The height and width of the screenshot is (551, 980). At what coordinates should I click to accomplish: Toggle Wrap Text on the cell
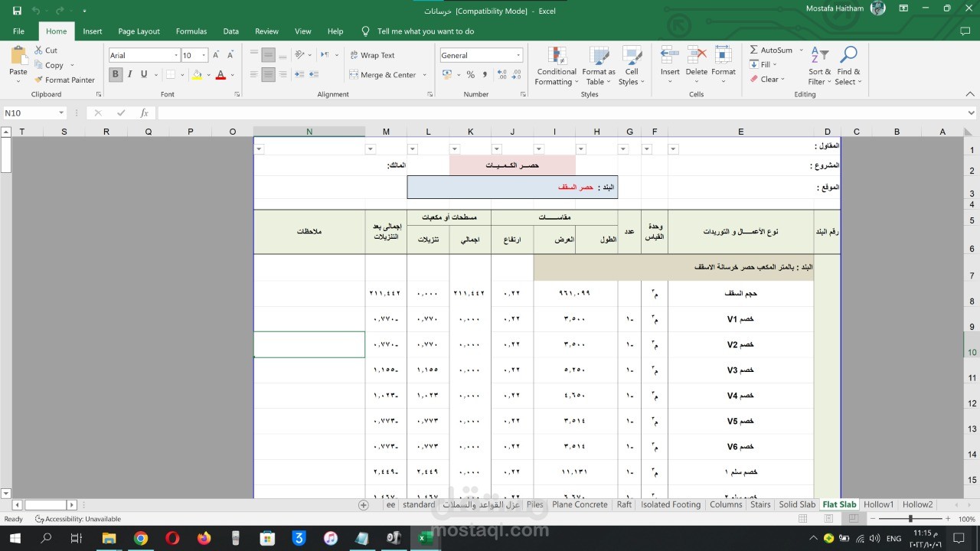(372, 55)
